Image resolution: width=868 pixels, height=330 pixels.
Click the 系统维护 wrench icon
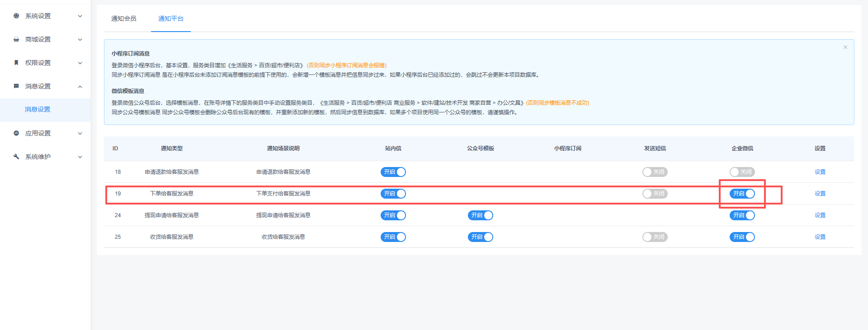click(16, 157)
